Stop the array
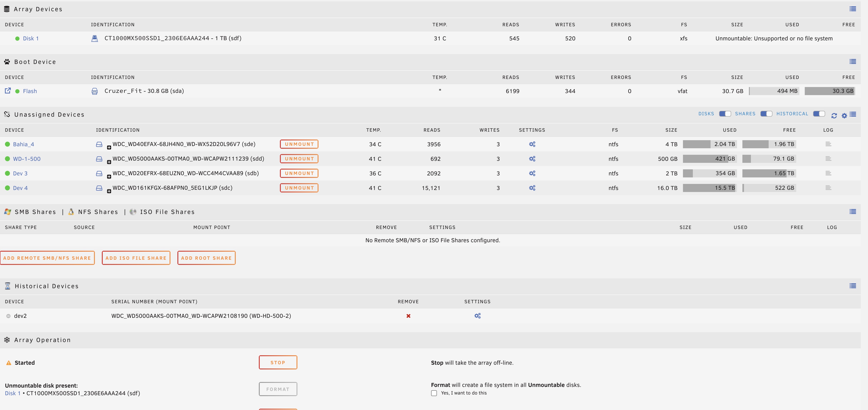 278,362
